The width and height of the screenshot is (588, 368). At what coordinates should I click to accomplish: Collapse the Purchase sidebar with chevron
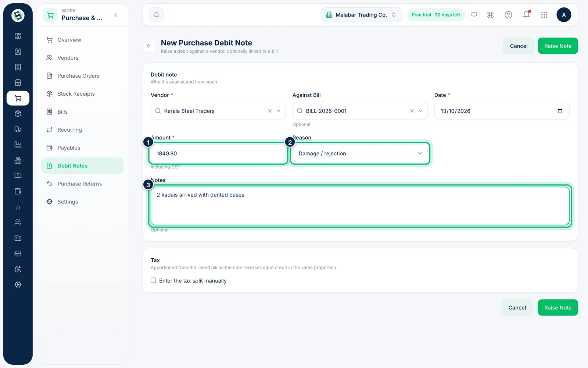pyautogui.click(x=116, y=15)
